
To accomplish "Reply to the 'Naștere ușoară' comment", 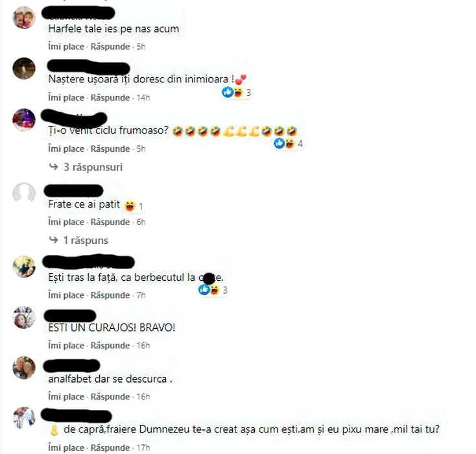I will [x=110, y=97].
